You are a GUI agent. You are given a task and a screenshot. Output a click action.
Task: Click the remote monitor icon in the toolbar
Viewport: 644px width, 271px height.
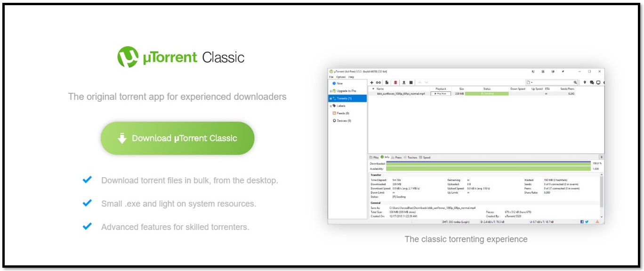point(598,82)
